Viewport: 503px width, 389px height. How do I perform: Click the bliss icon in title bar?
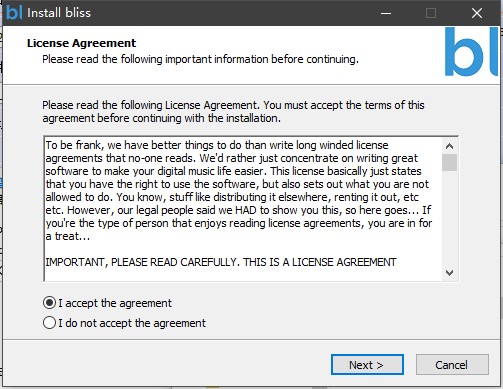14,13
